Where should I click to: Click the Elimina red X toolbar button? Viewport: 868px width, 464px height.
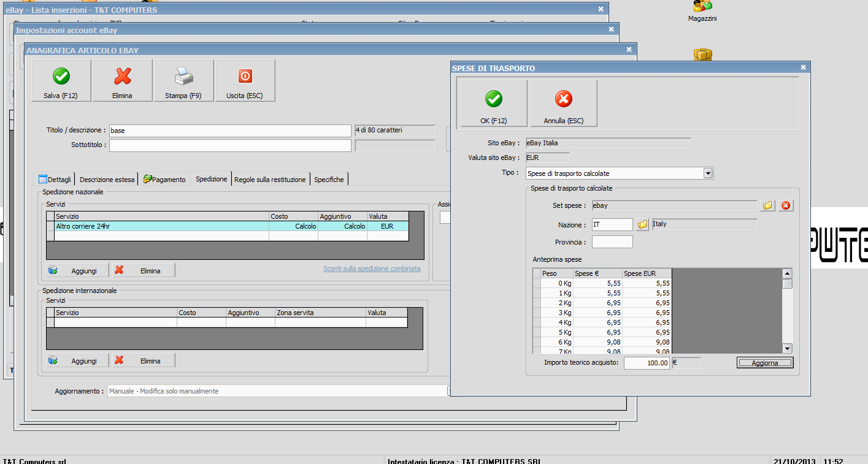122,80
